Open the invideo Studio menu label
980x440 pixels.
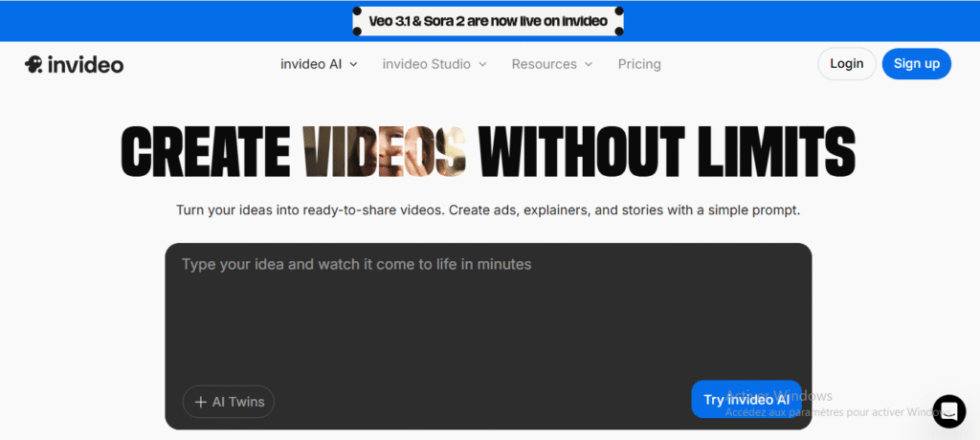point(426,64)
